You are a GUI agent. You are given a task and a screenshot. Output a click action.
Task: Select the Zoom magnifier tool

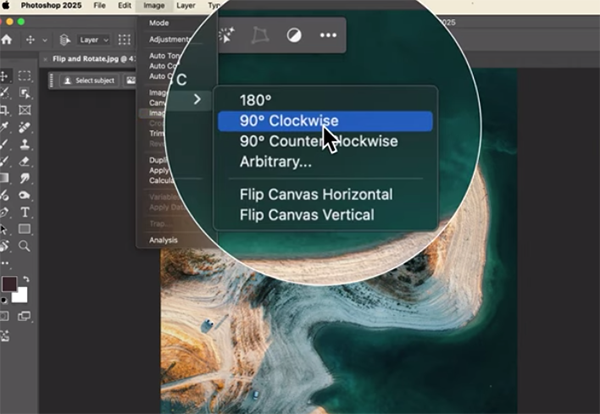coord(24,246)
